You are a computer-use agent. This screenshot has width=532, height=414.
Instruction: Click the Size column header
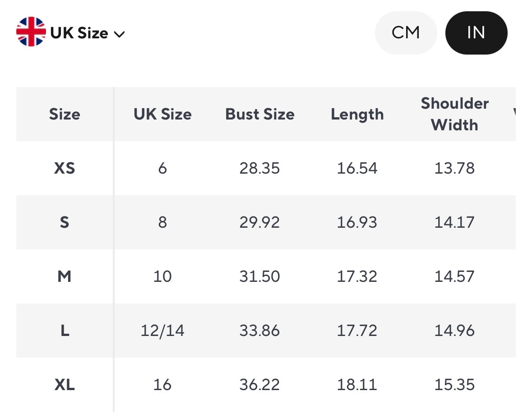click(65, 114)
